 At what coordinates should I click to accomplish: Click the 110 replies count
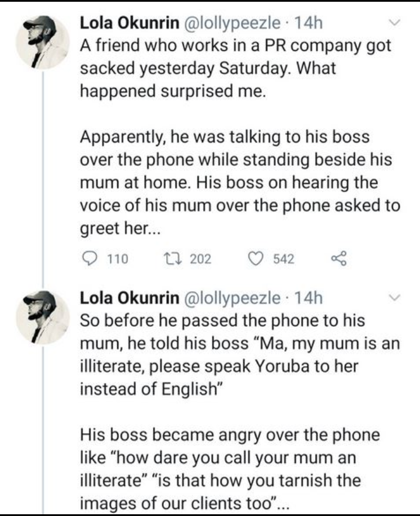click(120, 259)
